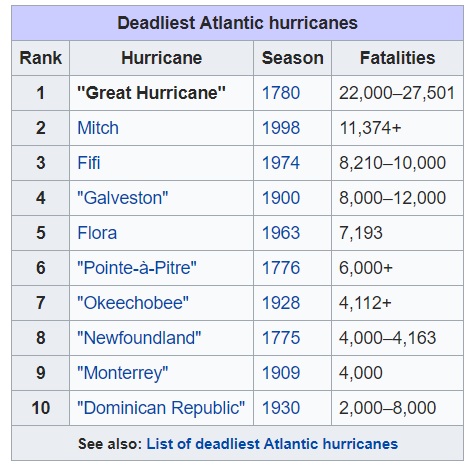
Task: Open the Fifi hurricane link
Action: [x=89, y=163]
